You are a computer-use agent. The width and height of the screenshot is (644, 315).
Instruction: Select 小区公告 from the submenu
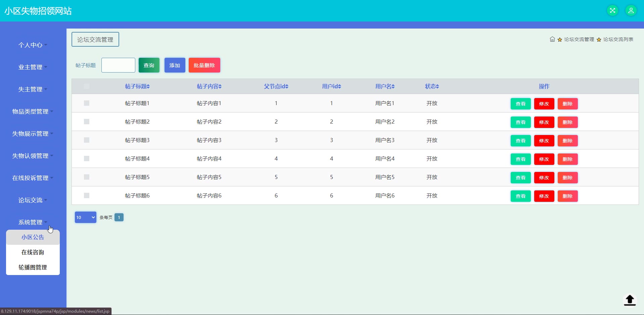click(33, 237)
